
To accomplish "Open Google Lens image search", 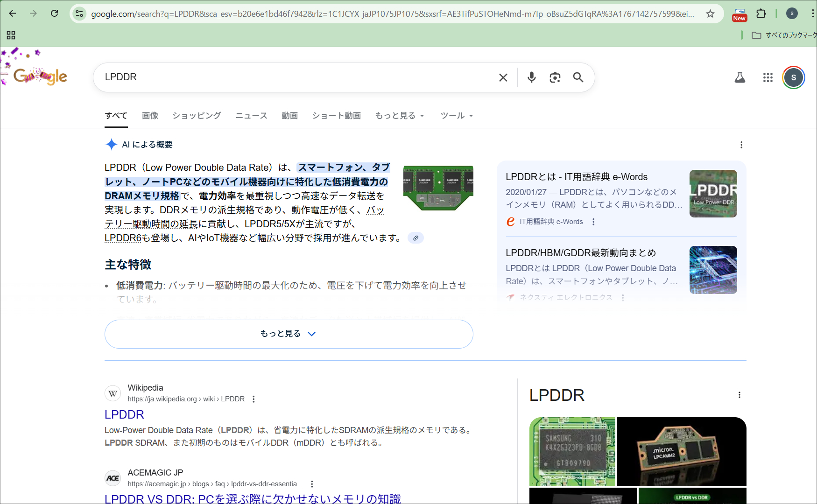I will click(x=555, y=77).
